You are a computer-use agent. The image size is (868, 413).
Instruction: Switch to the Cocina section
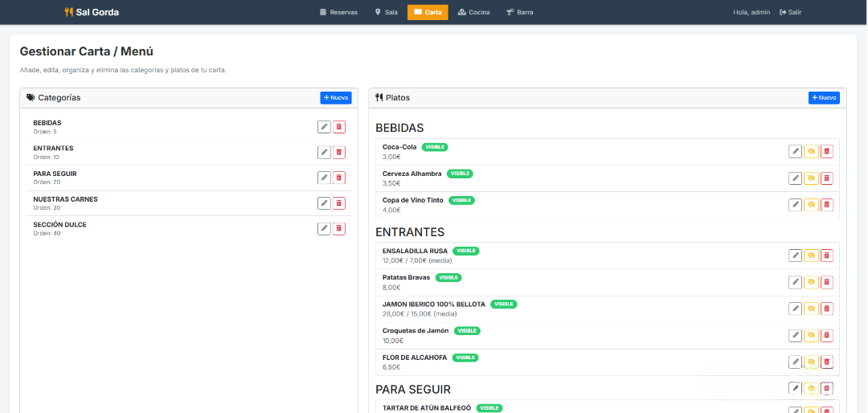473,12
